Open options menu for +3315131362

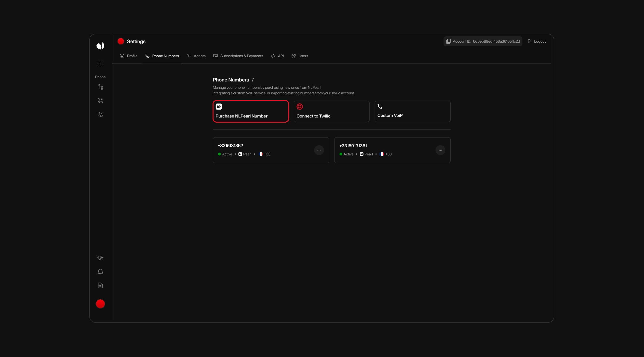click(319, 150)
